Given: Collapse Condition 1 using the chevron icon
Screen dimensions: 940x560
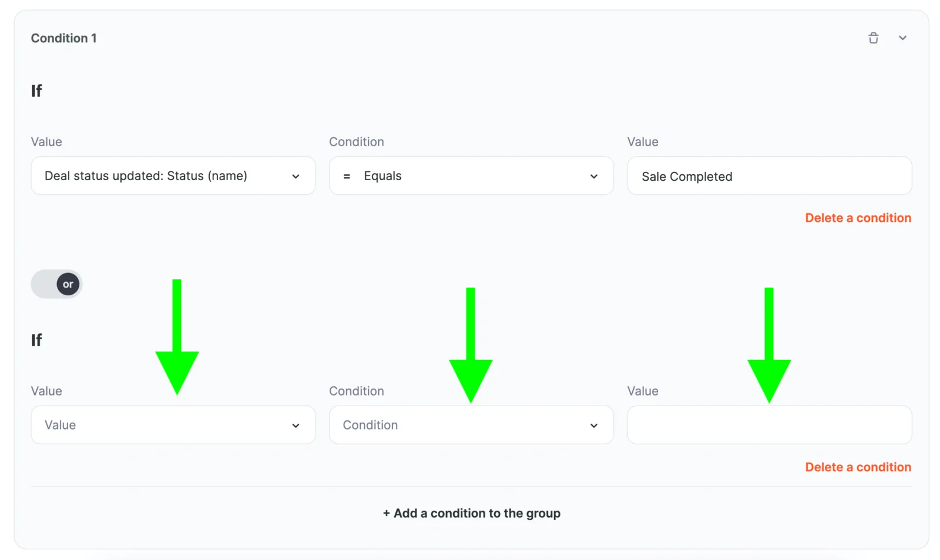Looking at the screenshot, I should tap(903, 38).
